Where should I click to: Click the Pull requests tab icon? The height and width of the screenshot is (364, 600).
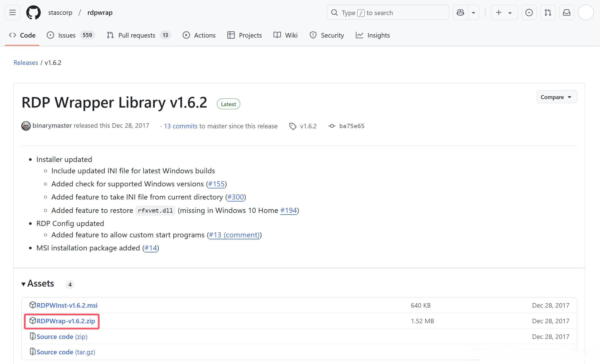pyautogui.click(x=110, y=35)
